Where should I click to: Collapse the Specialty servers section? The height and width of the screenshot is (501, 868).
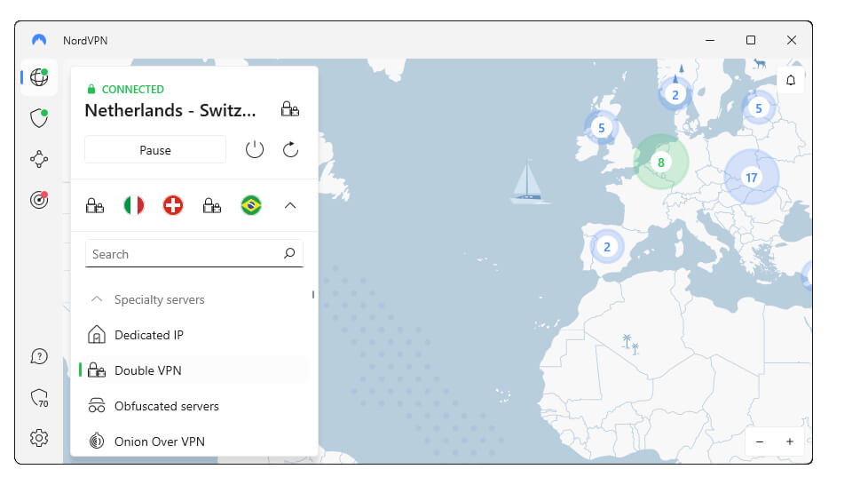[97, 299]
